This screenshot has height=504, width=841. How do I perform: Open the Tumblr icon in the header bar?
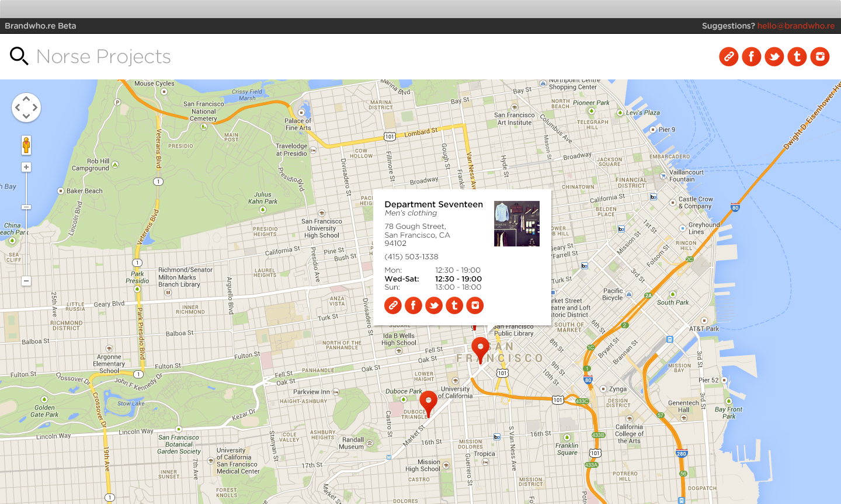[x=797, y=57]
